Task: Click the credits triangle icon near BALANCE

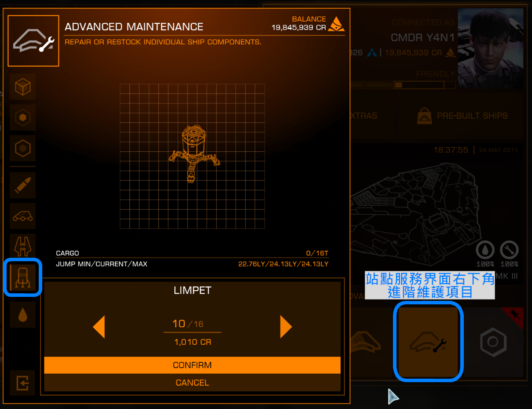Action: click(337, 23)
